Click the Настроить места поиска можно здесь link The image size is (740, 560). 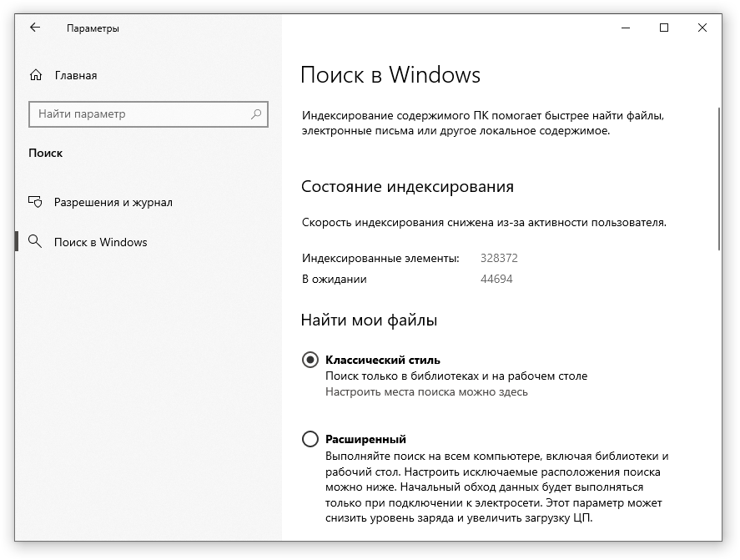pyautogui.click(x=426, y=391)
